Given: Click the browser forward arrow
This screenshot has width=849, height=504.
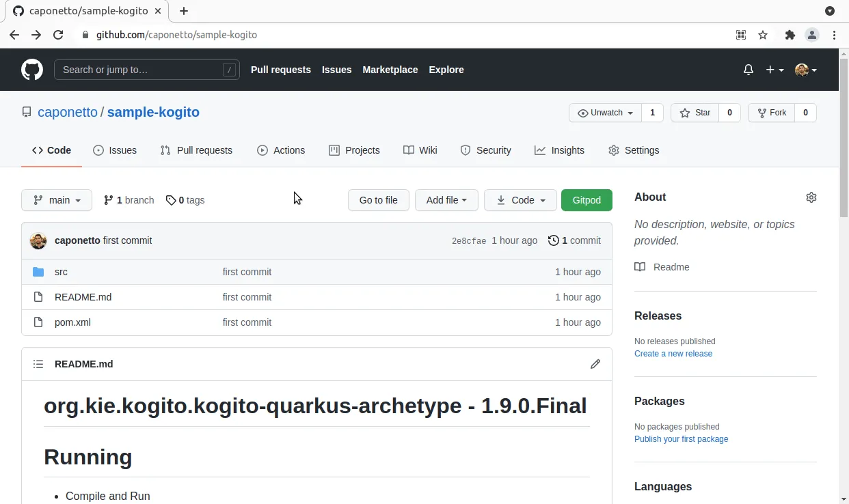Looking at the screenshot, I should [x=36, y=35].
